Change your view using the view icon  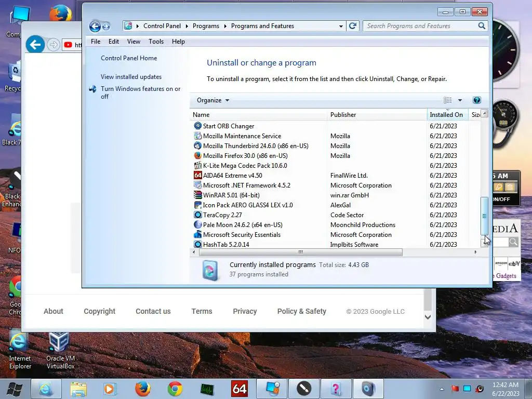point(447,100)
